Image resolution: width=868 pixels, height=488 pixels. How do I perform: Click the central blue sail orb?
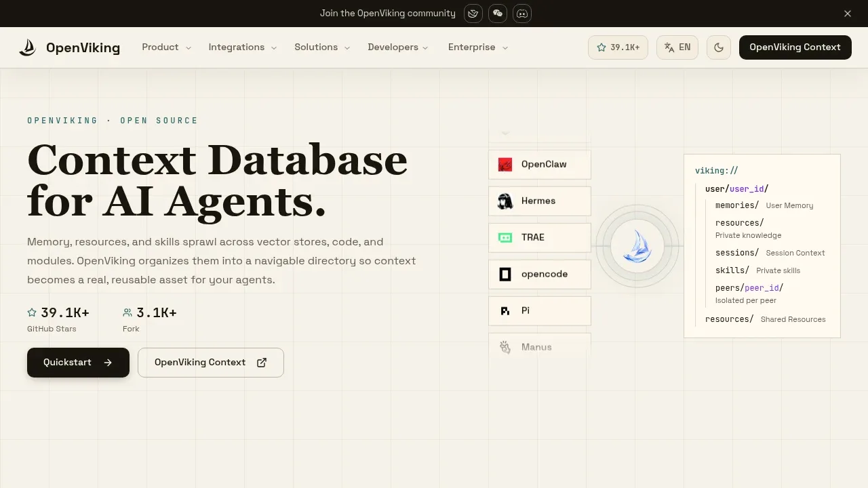point(637,247)
